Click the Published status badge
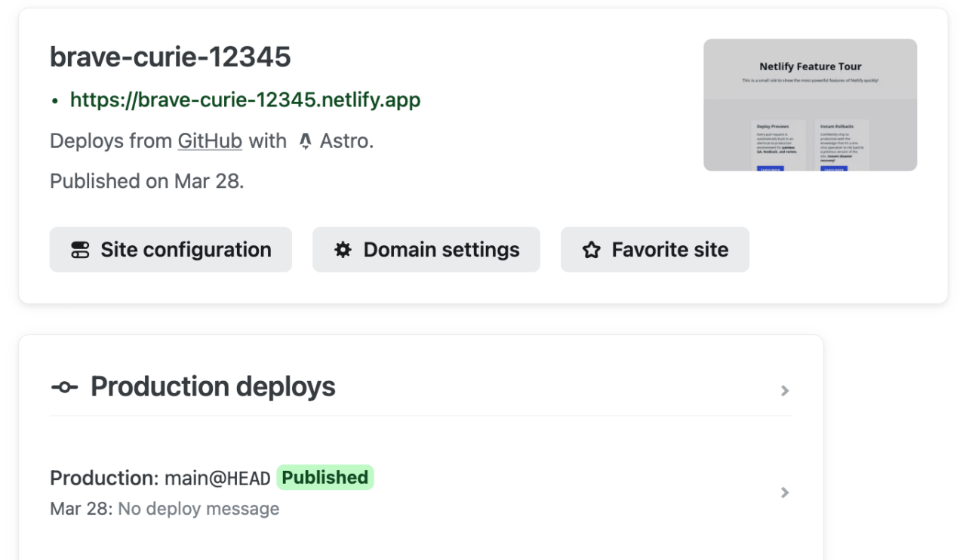Viewport: 966px width, 560px height. click(x=325, y=477)
